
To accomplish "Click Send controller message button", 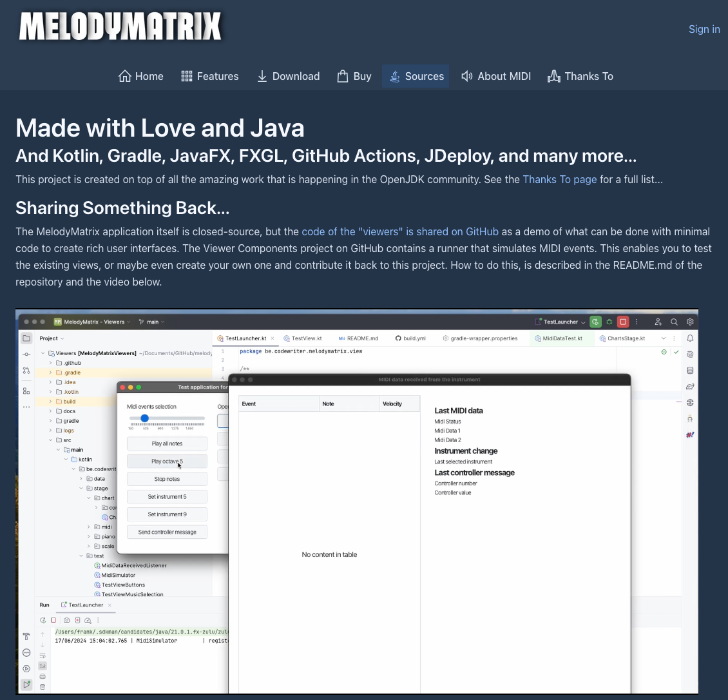I will coord(167,532).
